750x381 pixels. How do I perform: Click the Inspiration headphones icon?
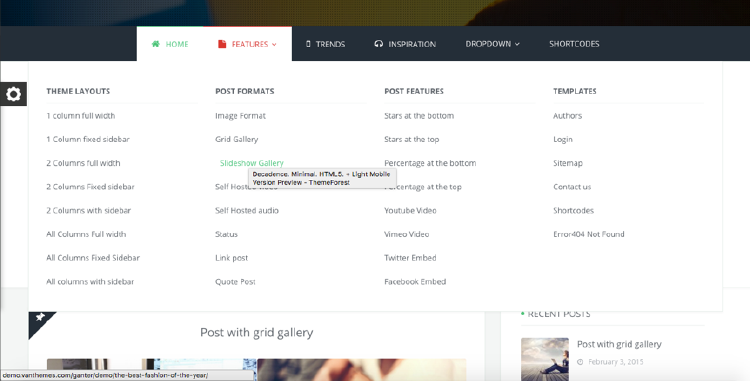(x=379, y=44)
